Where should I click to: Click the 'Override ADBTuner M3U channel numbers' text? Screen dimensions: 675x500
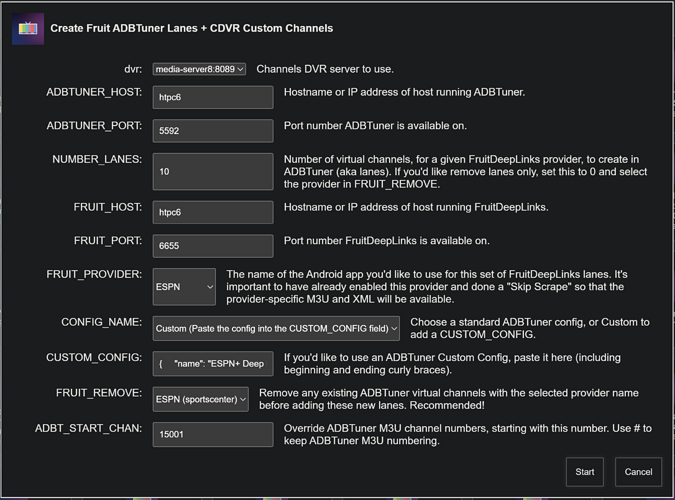pos(468,435)
